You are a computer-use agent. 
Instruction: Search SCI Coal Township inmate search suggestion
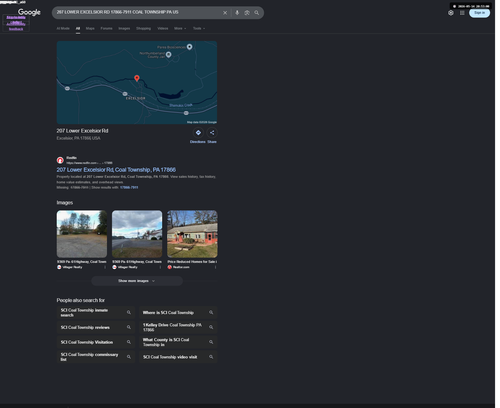click(x=96, y=312)
